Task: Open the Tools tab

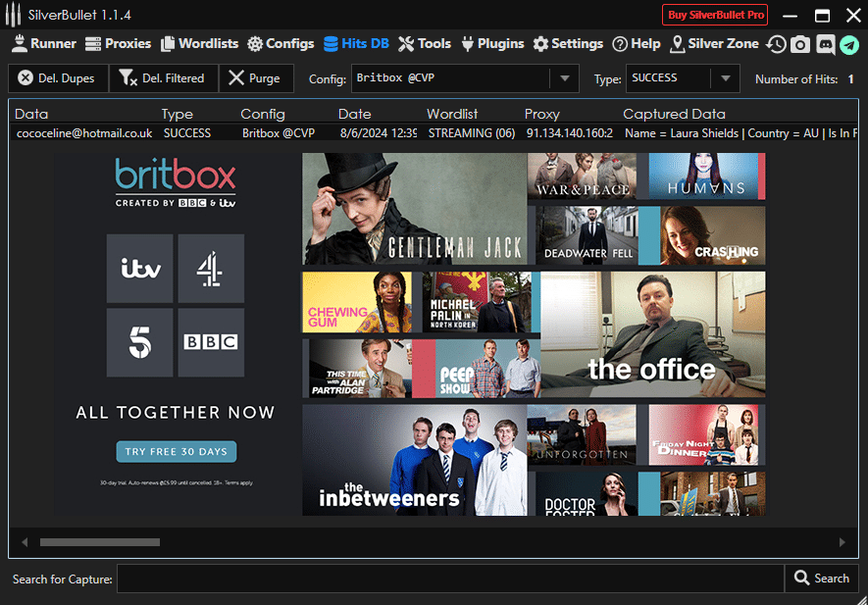Action: [425, 44]
